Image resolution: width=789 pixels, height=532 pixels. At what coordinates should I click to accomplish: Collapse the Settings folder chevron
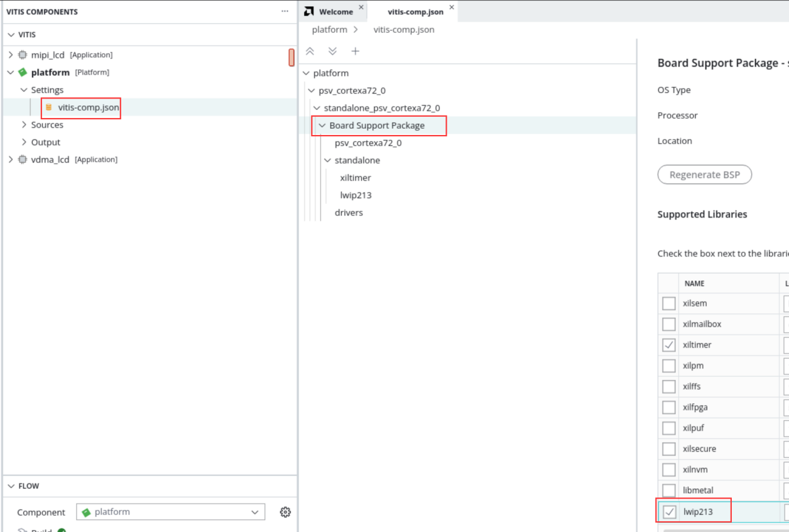pyautogui.click(x=24, y=90)
